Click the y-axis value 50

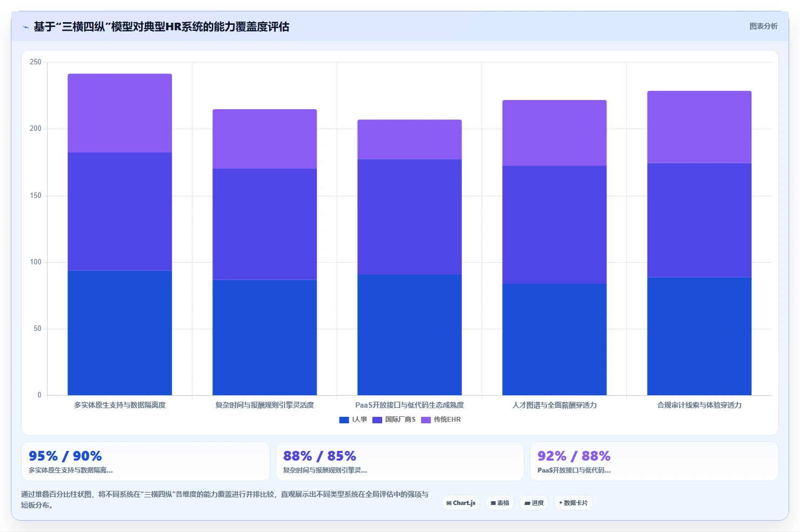click(x=37, y=329)
